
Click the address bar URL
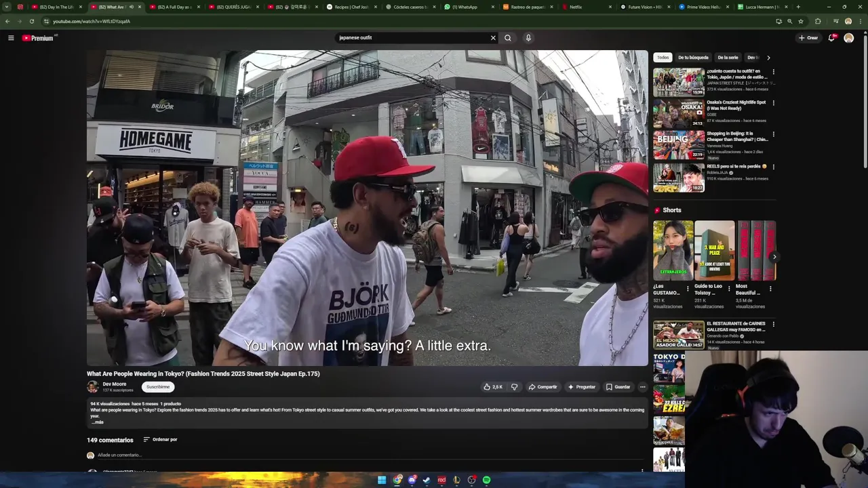point(92,21)
